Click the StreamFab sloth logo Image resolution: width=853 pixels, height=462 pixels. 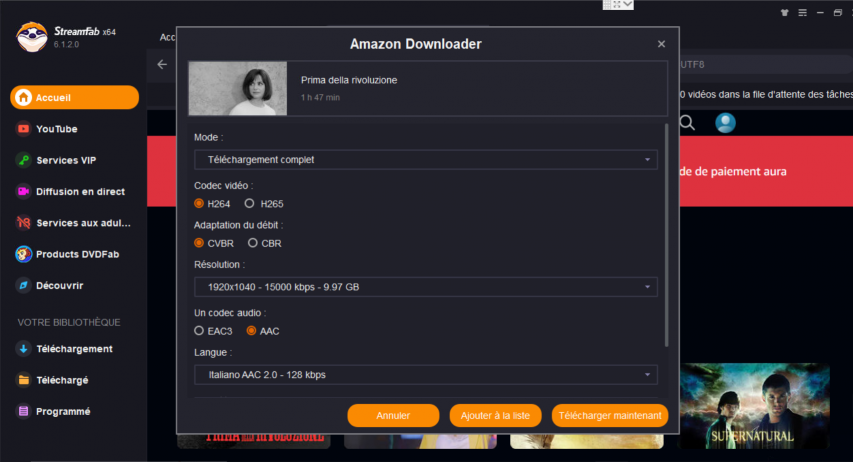(32, 37)
